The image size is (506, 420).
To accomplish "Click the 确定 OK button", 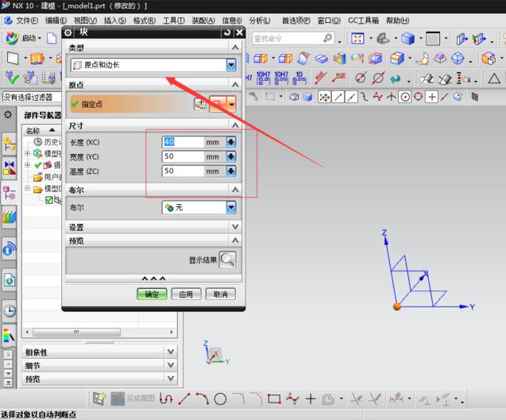I will (152, 294).
